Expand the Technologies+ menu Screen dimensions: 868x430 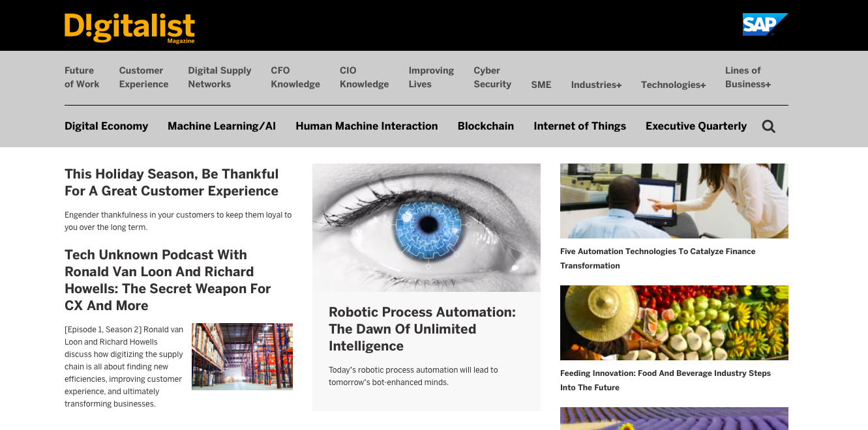pos(673,85)
